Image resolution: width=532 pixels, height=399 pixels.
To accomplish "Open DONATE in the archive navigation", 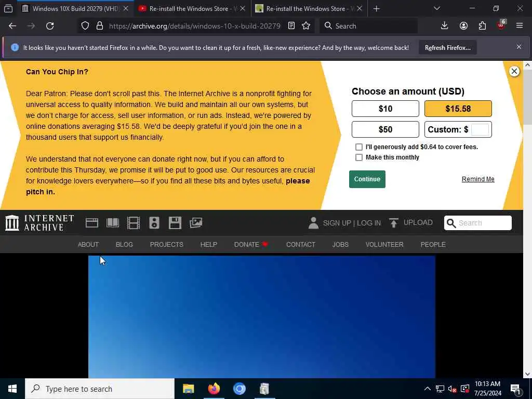I will point(251,245).
